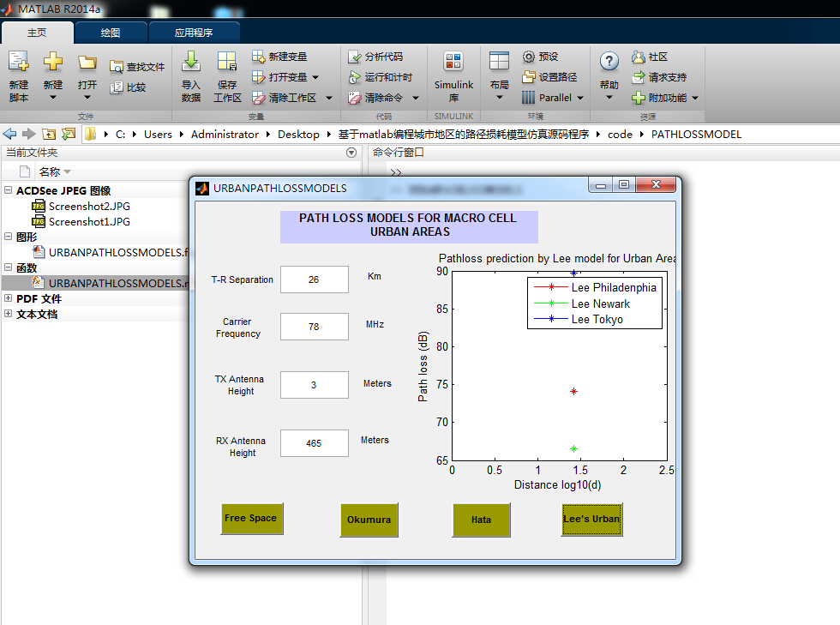Screen dimensions: 840x625
Task: Click Save Workspace (保存工作区) icon
Action: tap(227, 61)
